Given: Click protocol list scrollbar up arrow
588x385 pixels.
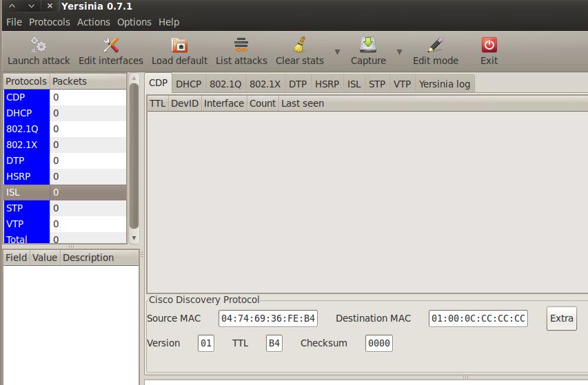Looking at the screenshot, I should point(134,78).
